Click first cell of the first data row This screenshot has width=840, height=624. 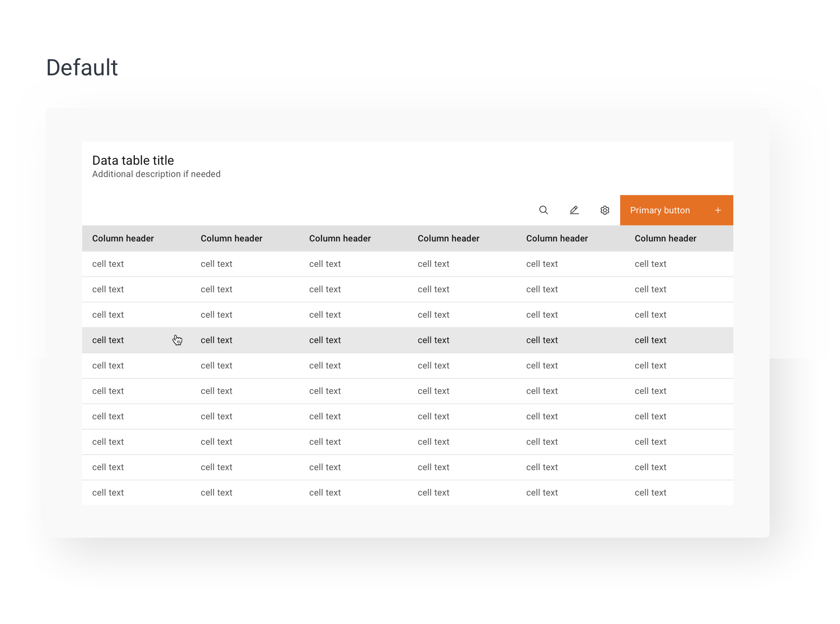pyautogui.click(x=108, y=264)
